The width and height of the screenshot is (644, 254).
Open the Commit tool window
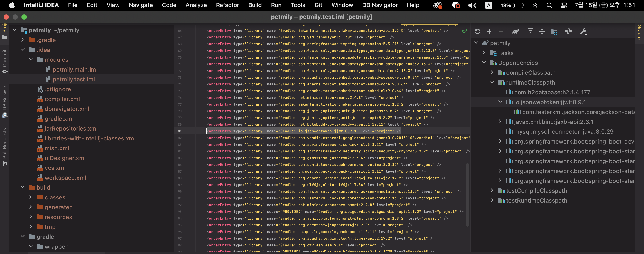(4, 61)
